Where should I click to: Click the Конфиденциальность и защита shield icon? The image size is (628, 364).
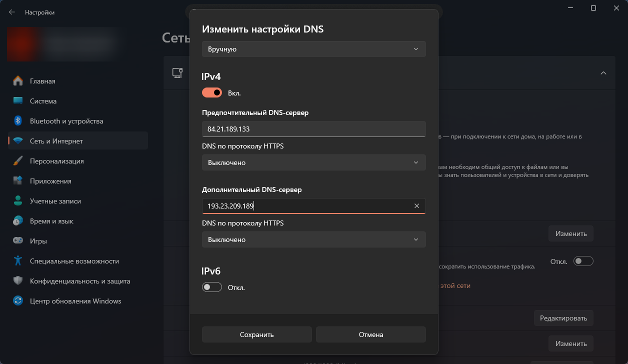18,281
